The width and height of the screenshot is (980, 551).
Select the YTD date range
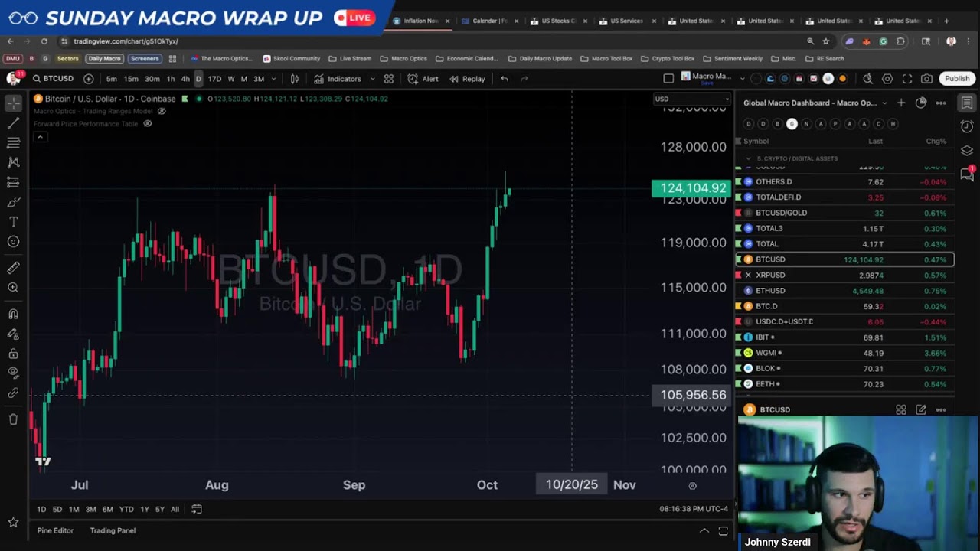tap(126, 509)
